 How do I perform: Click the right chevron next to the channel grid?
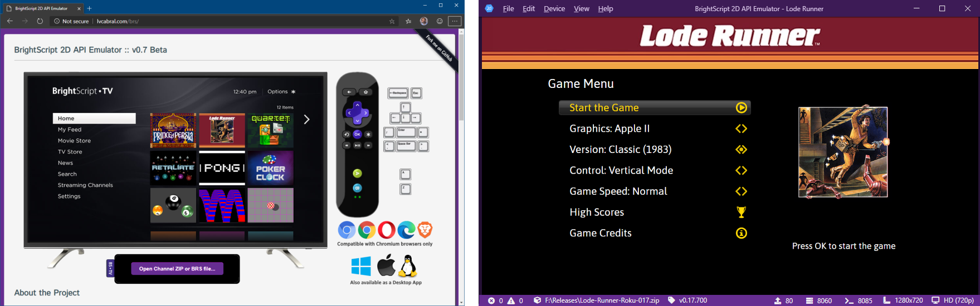click(x=306, y=119)
